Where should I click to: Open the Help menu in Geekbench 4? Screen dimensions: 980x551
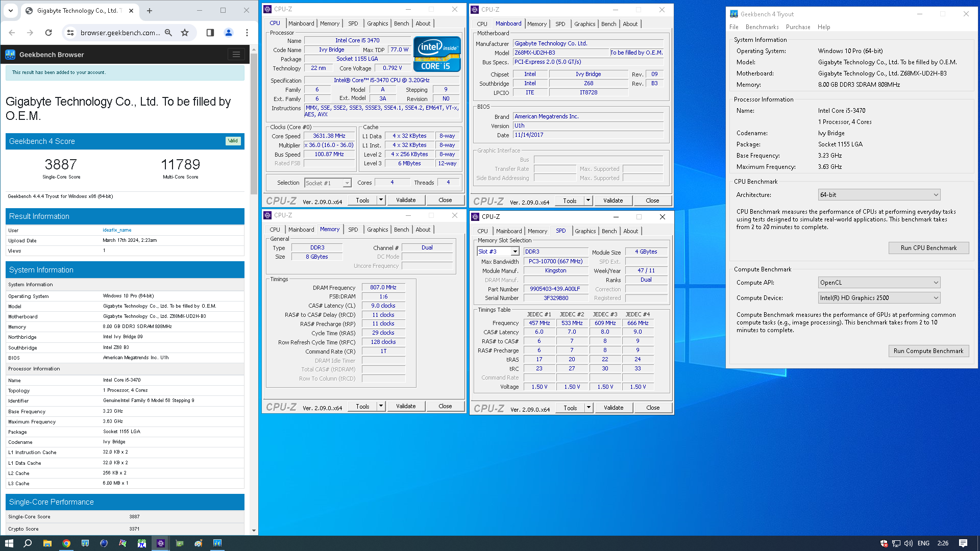click(x=824, y=27)
